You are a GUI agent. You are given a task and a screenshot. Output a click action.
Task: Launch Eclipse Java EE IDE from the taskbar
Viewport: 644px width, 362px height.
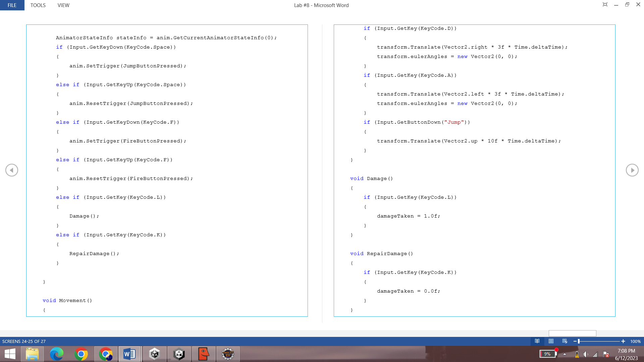click(x=228, y=354)
